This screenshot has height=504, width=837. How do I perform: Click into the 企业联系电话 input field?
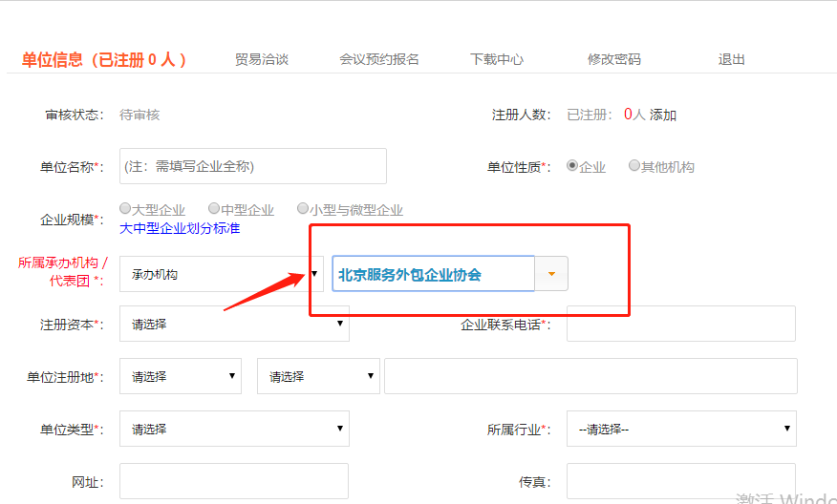pos(681,324)
